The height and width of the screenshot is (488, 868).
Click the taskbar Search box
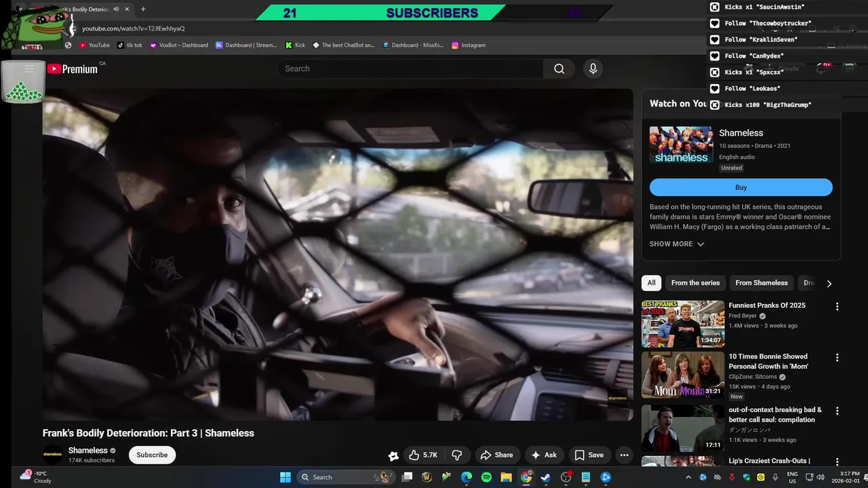tap(346, 477)
